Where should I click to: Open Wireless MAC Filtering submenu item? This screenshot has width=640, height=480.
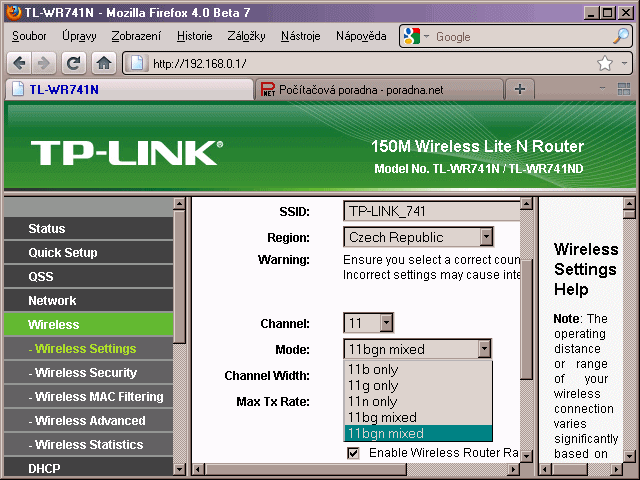click(x=89, y=397)
